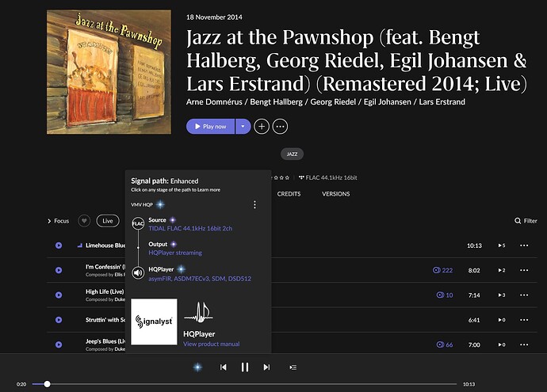
Task: Add album to library with plus icon
Action: (x=262, y=127)
